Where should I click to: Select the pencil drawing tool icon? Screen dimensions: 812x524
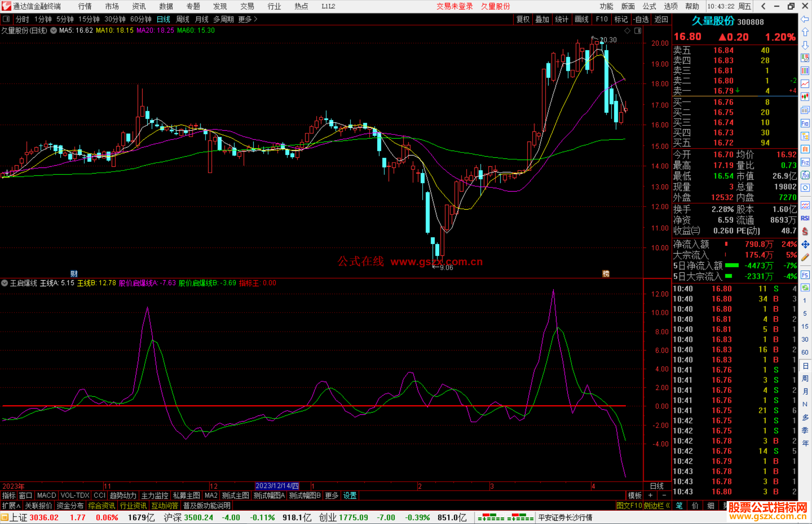click(x=805, y=257)
